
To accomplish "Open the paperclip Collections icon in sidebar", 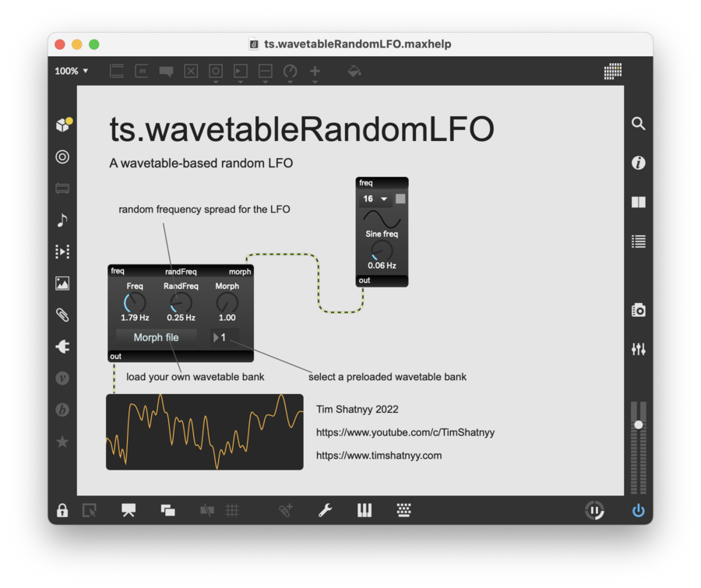I will click(x=62, y=315).
